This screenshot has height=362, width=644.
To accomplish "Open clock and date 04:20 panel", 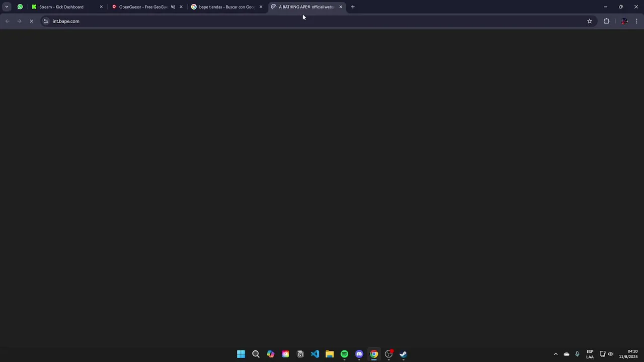I will [x=628, y=354].
